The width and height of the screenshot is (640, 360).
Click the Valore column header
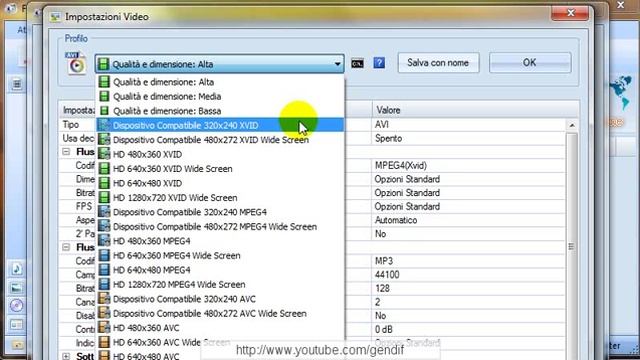(475, 110)
